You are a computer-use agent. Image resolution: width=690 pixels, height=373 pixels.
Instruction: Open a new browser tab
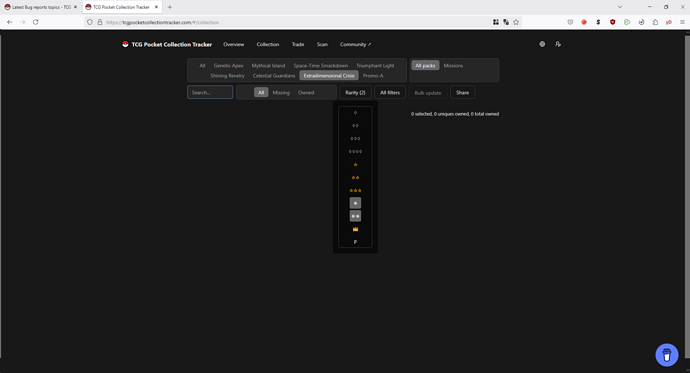tap(170, 7)
